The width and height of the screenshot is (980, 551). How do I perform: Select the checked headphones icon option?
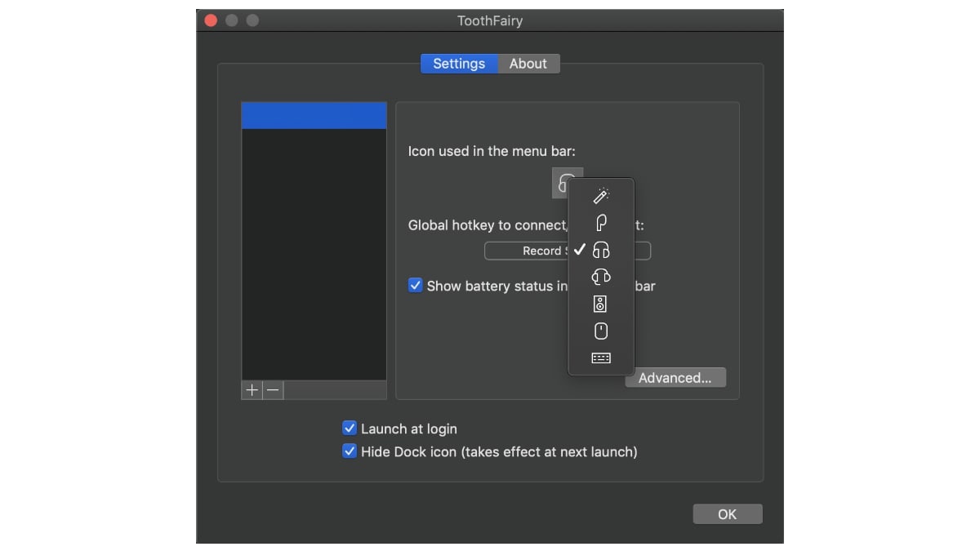point(601,250)
